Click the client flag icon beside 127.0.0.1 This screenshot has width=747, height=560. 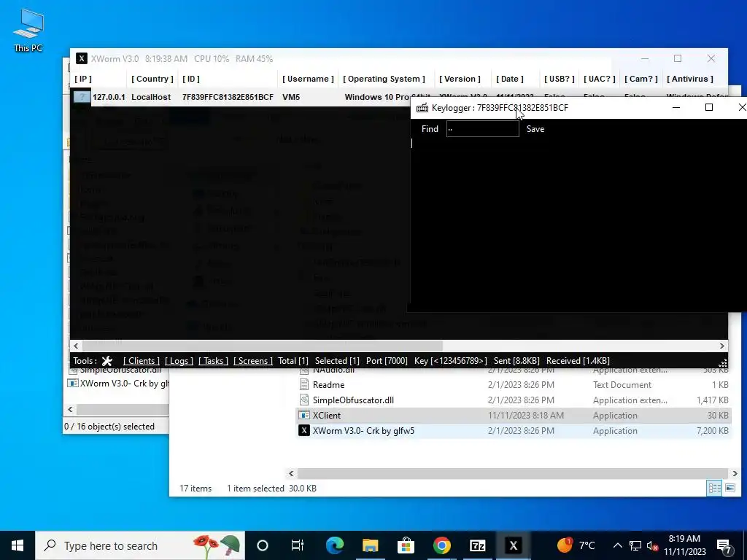[82, 97]
